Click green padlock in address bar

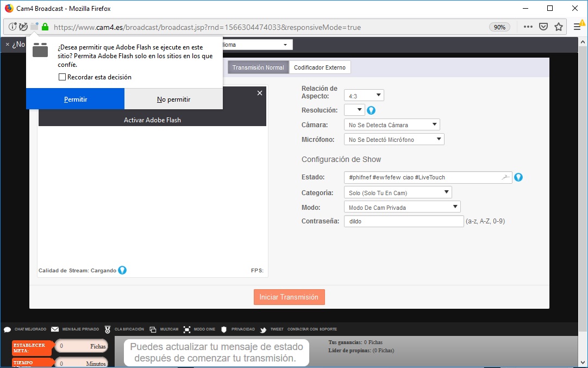(45, 27)
